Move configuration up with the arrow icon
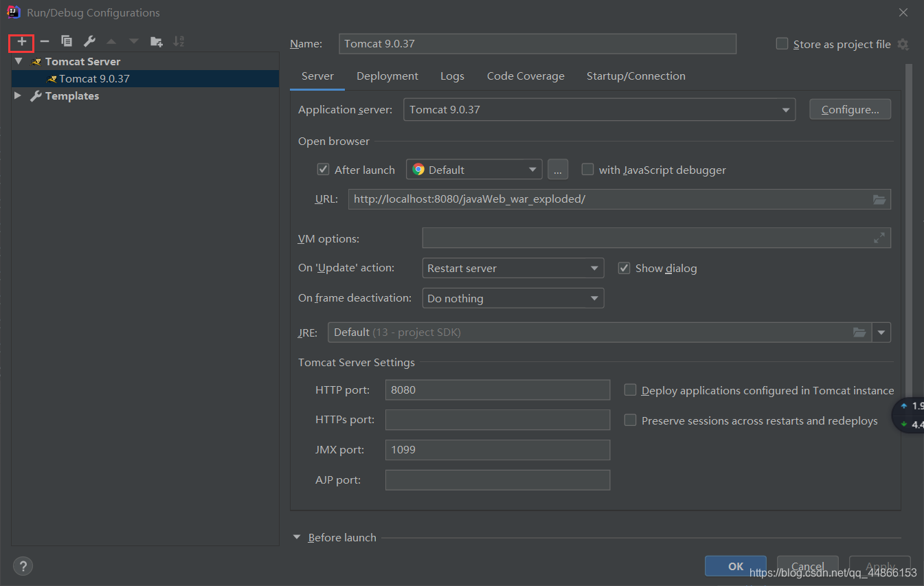The height and width of the screenshot is (586, 924). [111, 42]
